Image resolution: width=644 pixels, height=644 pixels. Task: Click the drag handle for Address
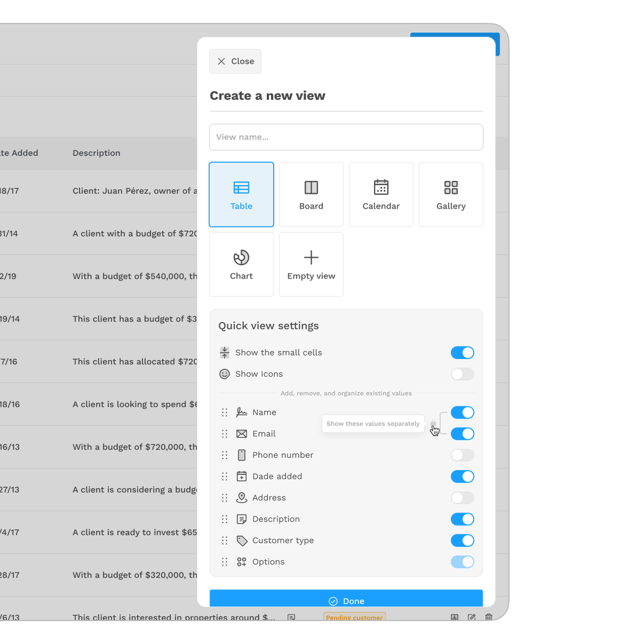tap(225, 498)
